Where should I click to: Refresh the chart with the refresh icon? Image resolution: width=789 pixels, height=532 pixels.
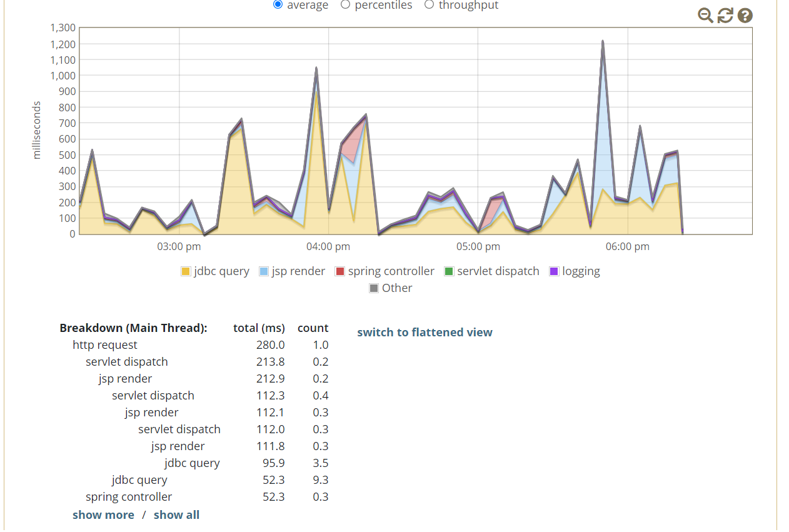click(x=725, y=16)
